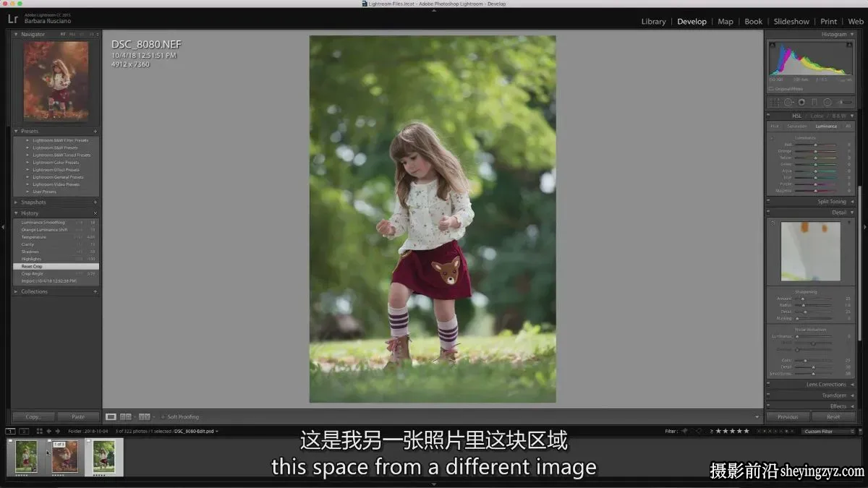Viewport: 868px width, 488px height.
Task: Switch to Library module
Action: (x=653, y=22)
